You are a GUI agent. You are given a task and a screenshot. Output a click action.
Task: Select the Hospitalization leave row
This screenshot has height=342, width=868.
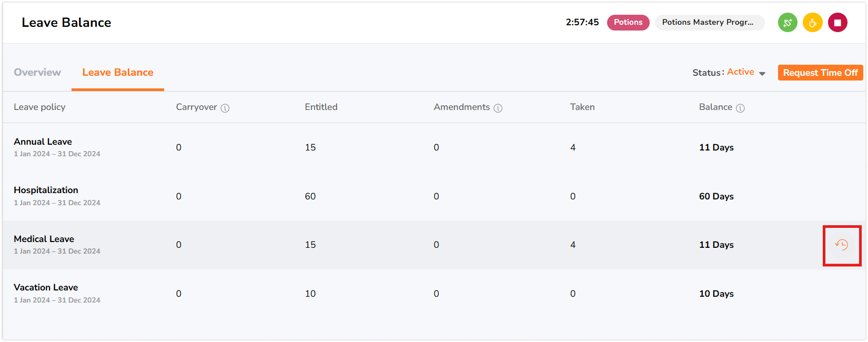click(434, 196)
